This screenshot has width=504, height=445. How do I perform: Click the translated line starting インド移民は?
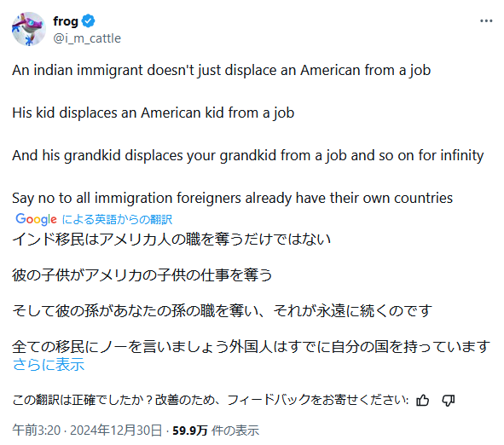point(171,239)
